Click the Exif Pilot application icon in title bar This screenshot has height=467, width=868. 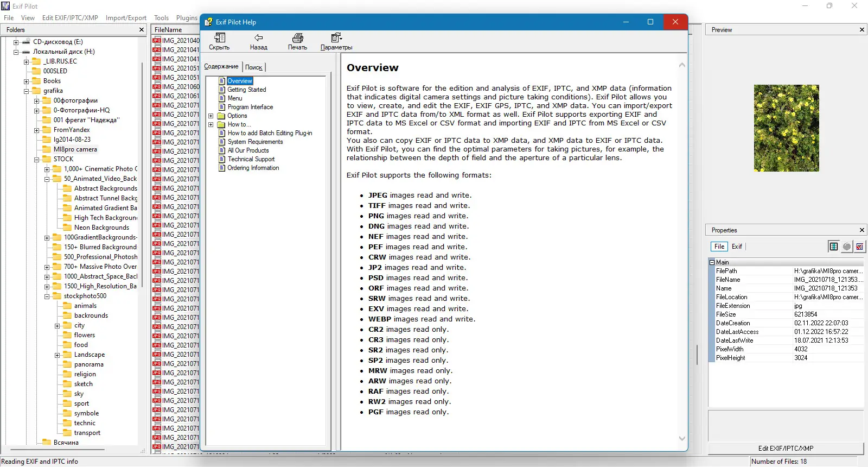click(6, 6)
